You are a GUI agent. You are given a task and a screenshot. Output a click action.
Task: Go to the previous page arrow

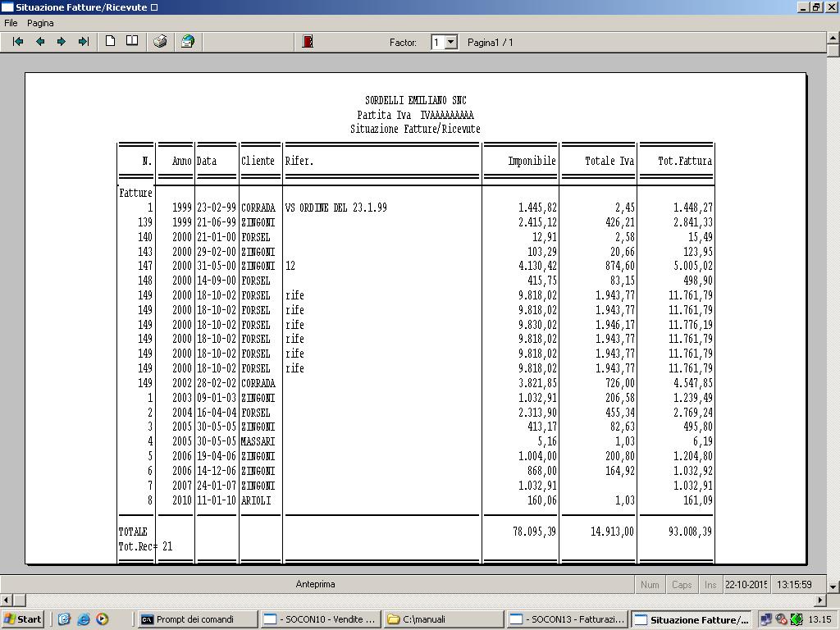click(x=39, y=42)
